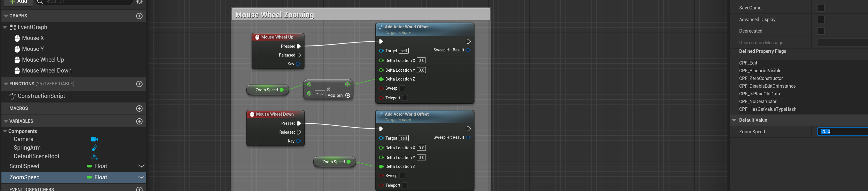Viewport: 868px width, 191px height.
Task: Check the Deprecated checkbox
Action: point(820,31)
